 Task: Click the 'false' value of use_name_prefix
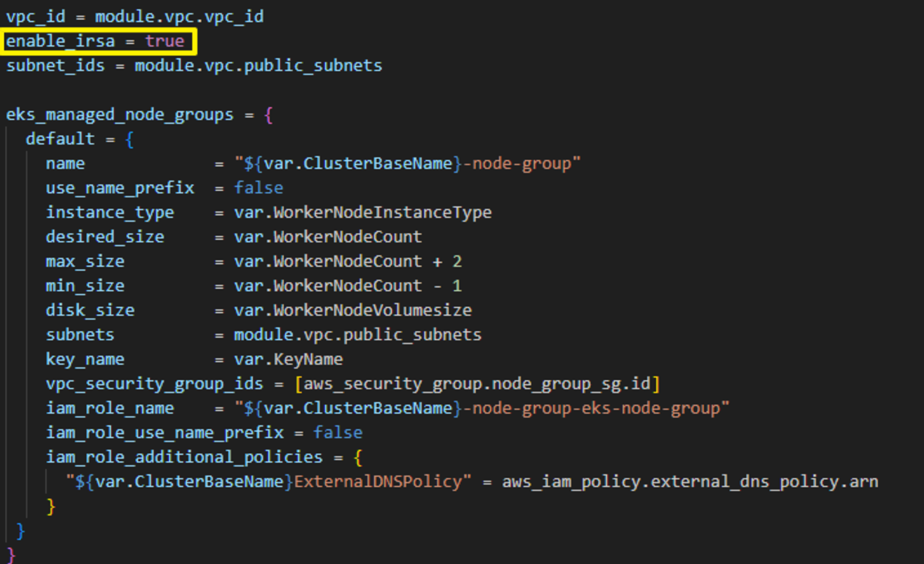[258, 188]
